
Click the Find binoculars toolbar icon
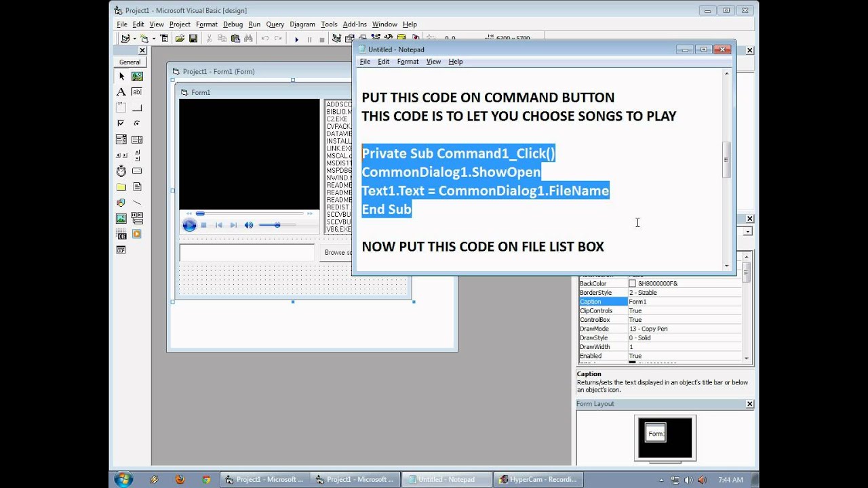pos(248,39)
